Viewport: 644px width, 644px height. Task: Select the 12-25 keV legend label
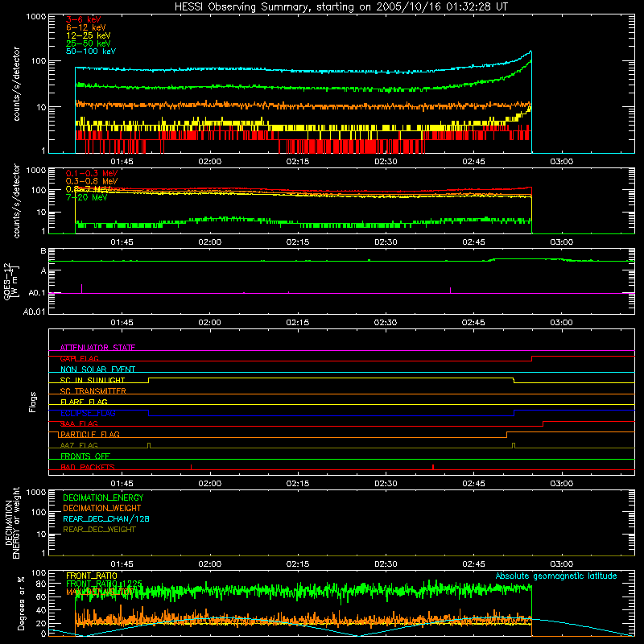click(88, 35)
